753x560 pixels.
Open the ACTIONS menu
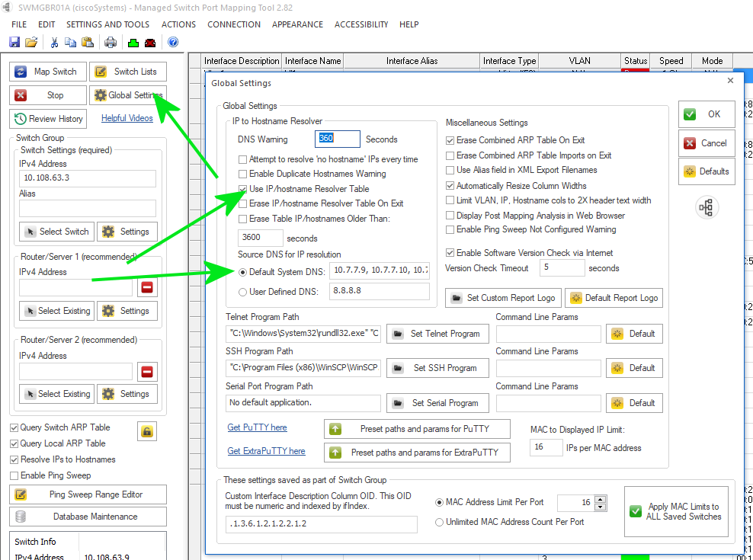click(178, 24)
